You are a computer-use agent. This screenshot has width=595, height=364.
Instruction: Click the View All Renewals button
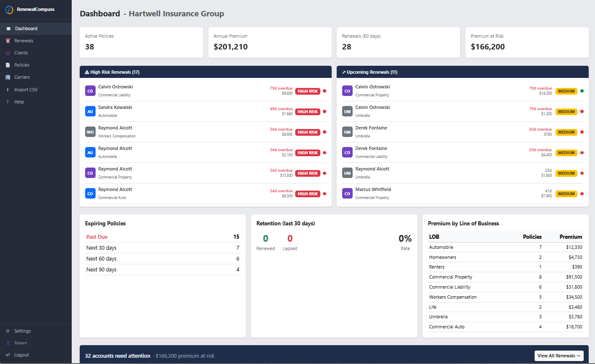click(x=559, y=356)
